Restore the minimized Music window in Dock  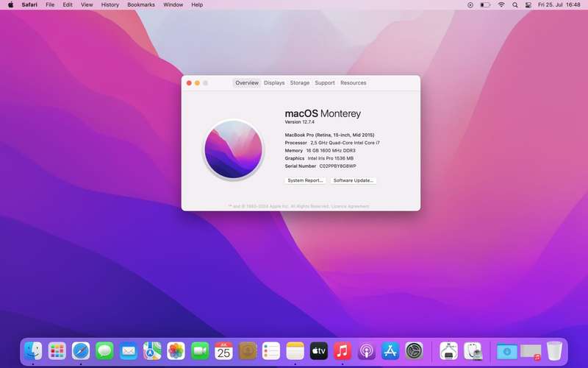[531, 353]
